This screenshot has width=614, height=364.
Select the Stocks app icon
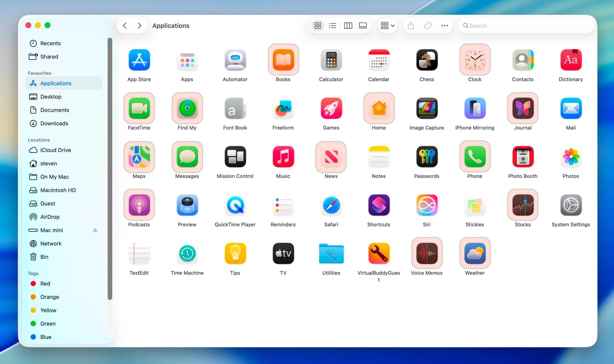pyautogui.click(x=523, y=205)
